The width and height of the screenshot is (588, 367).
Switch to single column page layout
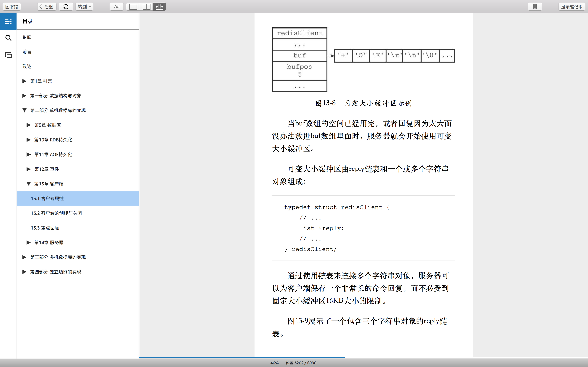point(133,7)
